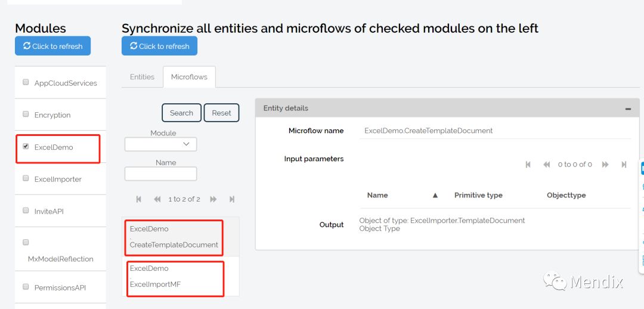Click the Microflow name value field
The width and height of the screenshot is (644, 309).
point(495,131)
